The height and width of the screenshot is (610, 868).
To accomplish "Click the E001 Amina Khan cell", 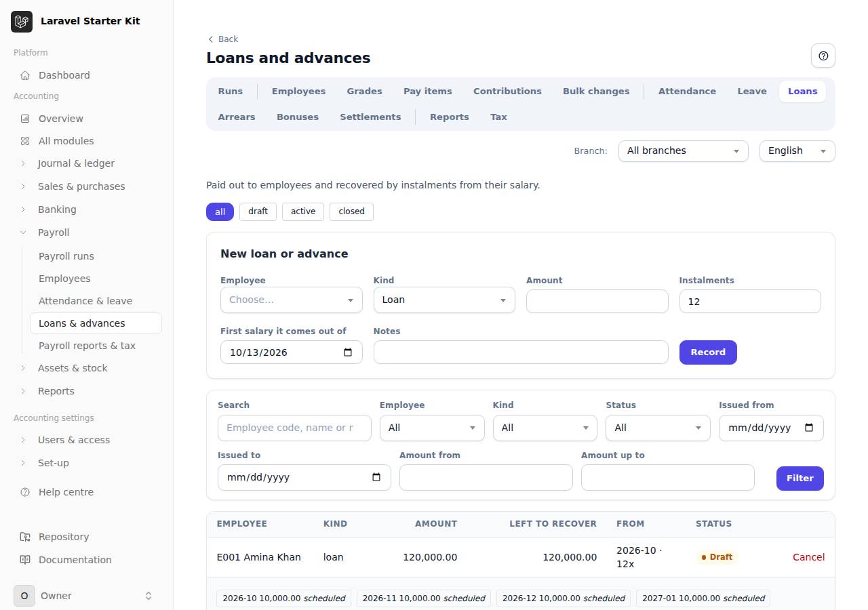I will click(259, 557).
